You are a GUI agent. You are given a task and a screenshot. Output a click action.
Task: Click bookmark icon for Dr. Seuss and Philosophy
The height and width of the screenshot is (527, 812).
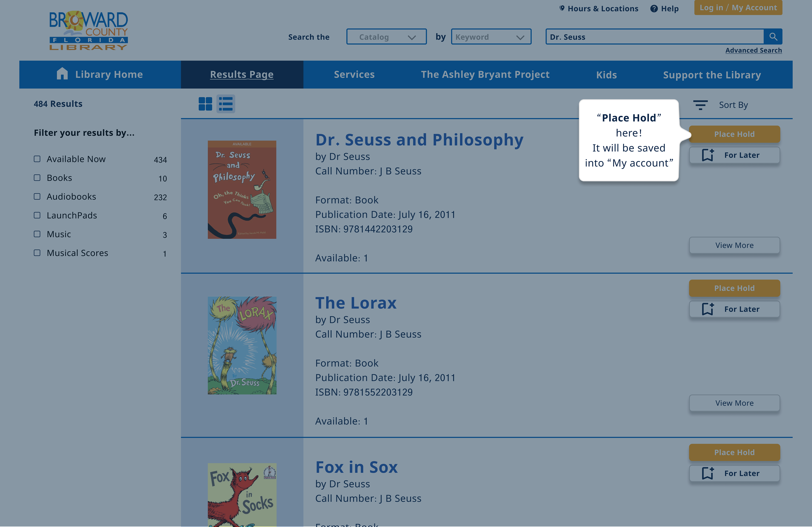pos(708,155)
